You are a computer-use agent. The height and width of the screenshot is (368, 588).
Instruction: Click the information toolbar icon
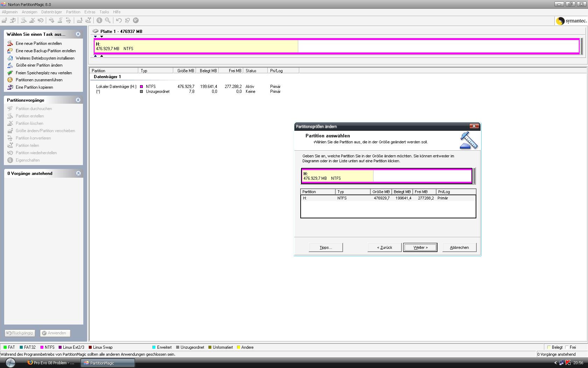click(99, 20)
